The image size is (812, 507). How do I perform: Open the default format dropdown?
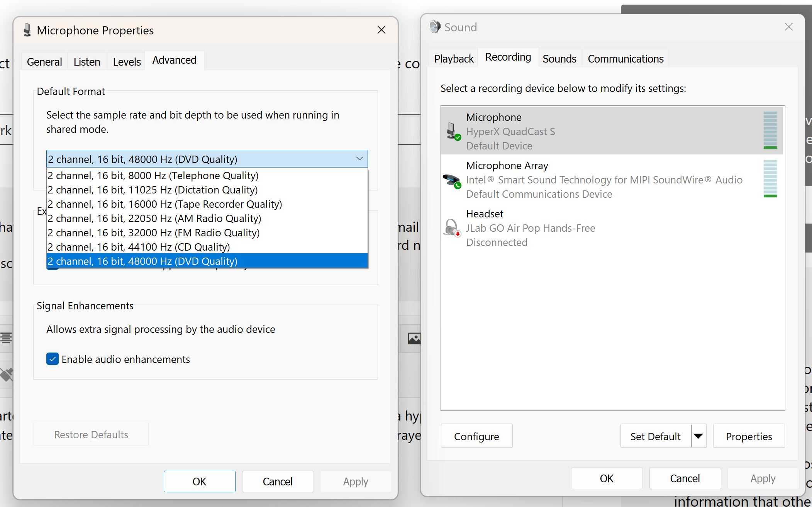click(x=359, y=159)
